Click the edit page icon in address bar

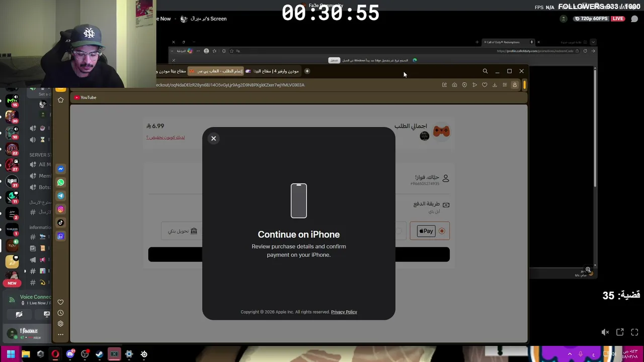[444, 85]
